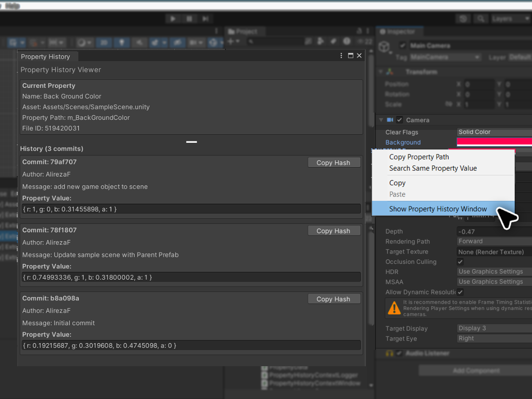Click the Project panel lock icon
Viewport: 532px width, 399px height.
tap(359, 31)
